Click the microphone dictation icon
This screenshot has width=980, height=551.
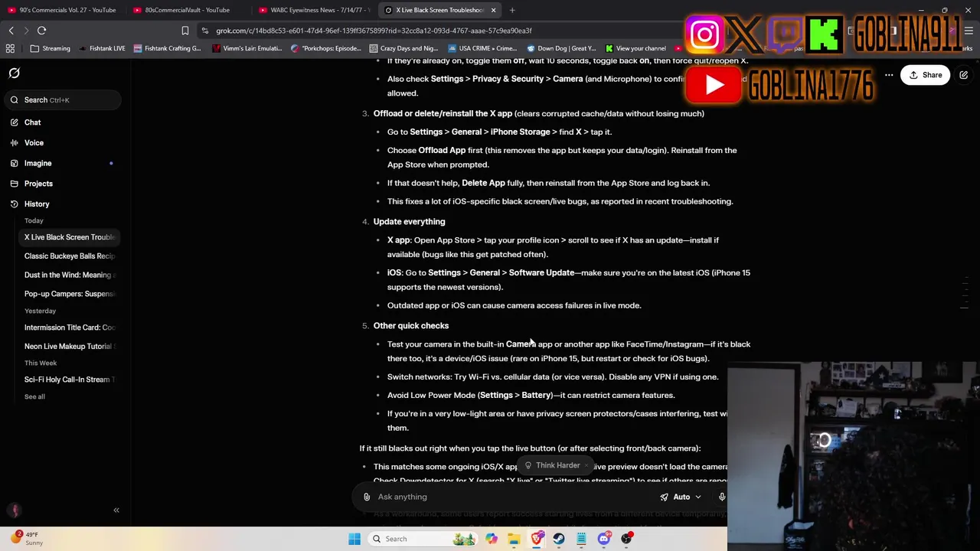[x=722, y=497]
